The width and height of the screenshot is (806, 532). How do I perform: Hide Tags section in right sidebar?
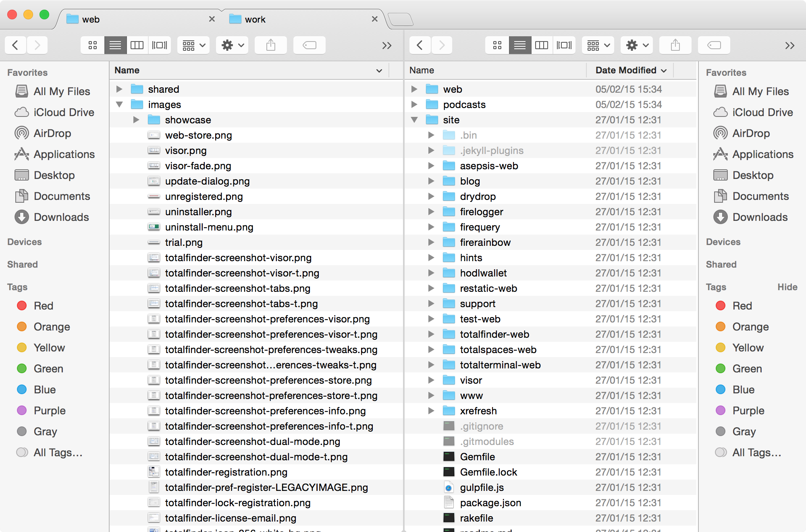click(x=785, y=288)
